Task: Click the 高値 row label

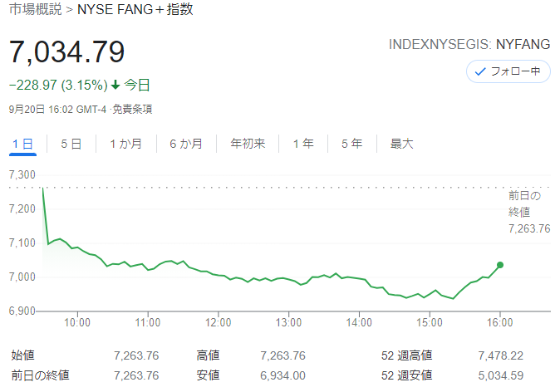Action: click(x=208, y=355)
